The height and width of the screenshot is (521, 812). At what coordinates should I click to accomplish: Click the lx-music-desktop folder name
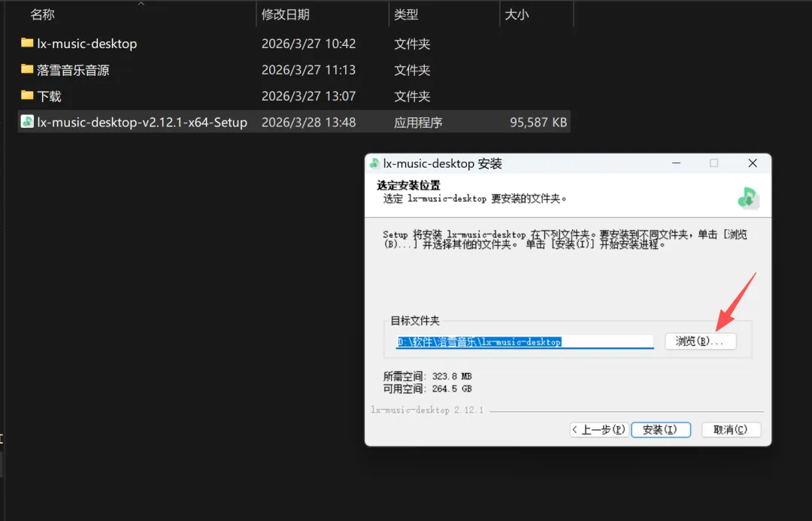point(87,44)
